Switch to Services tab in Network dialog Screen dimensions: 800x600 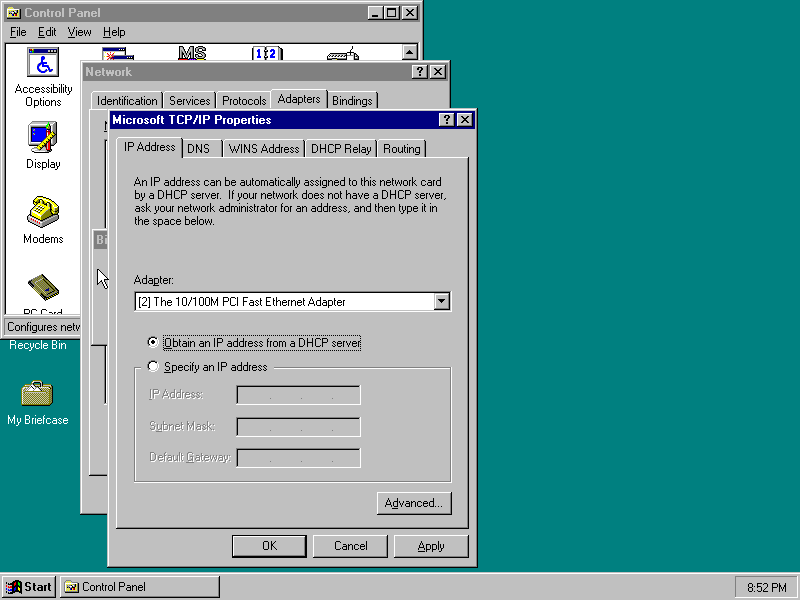[189, 101]
